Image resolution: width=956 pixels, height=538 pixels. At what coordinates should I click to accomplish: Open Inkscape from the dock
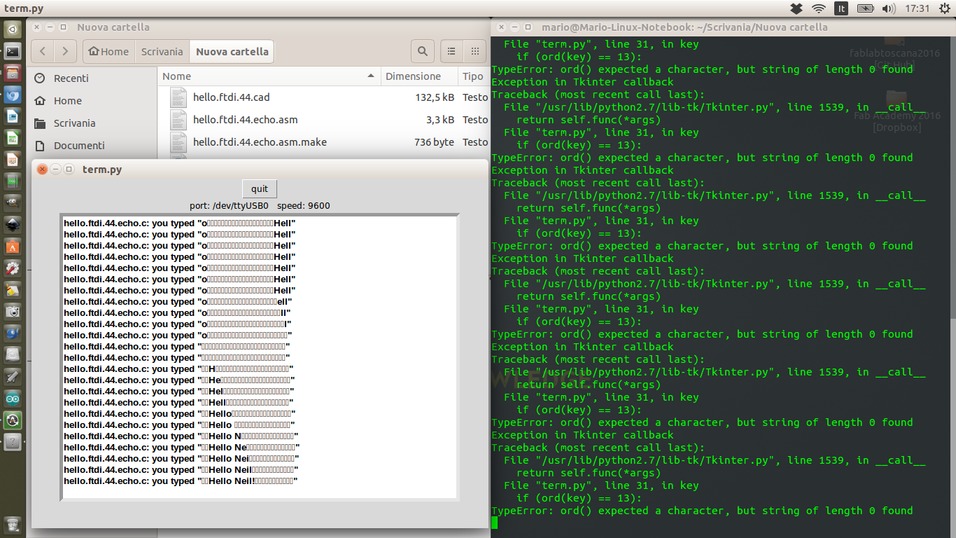click(x=13, y=225)
